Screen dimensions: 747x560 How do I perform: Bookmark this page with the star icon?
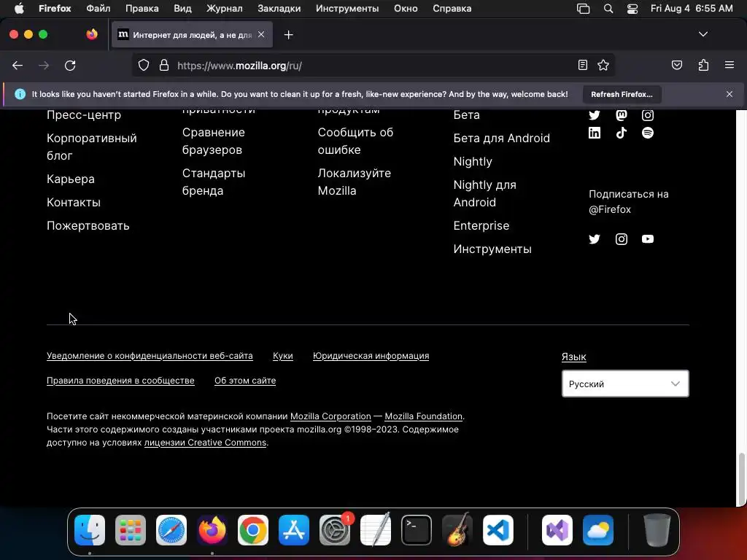pyautogui.click(x=603, y=65)
